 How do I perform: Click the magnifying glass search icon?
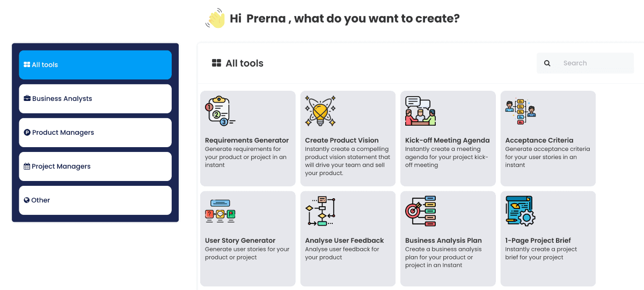pyautogui.click(x=547, y=63)
